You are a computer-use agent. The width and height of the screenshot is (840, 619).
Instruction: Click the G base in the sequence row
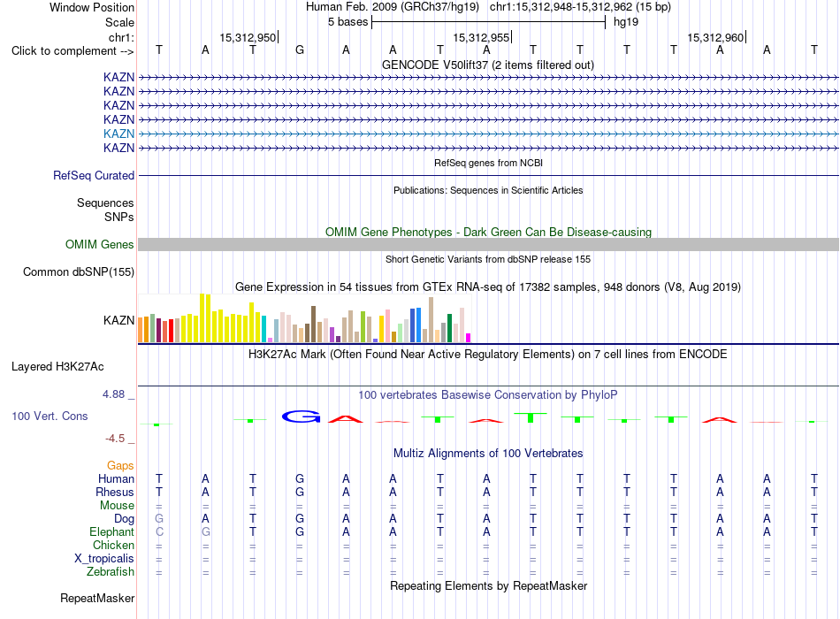pos(300,50)
